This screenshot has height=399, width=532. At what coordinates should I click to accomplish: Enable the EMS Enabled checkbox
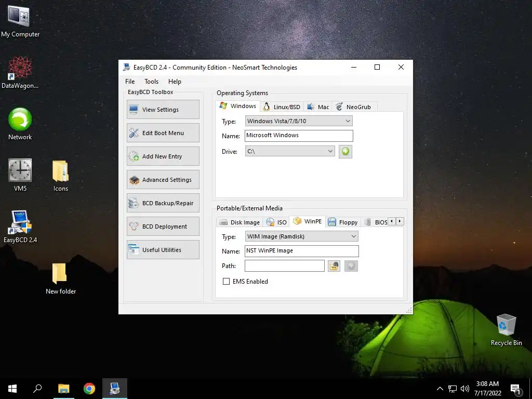226,281
